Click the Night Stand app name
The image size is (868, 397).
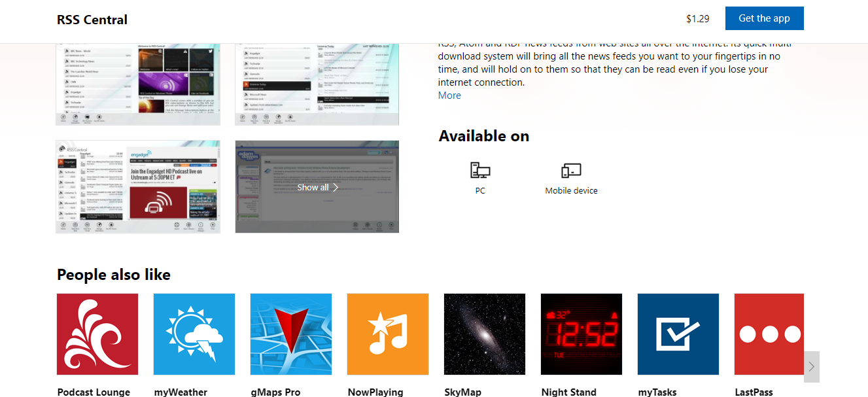click(x=569, y=392)
